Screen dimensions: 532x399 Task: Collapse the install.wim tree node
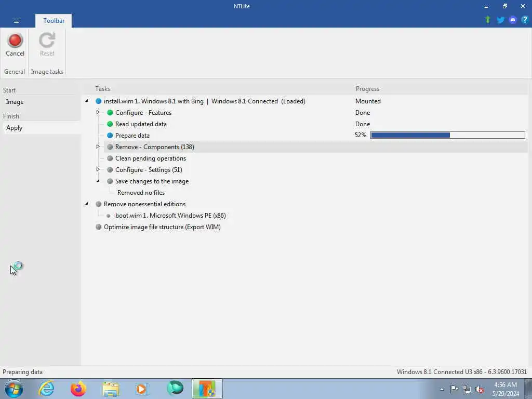coord(87,101)
